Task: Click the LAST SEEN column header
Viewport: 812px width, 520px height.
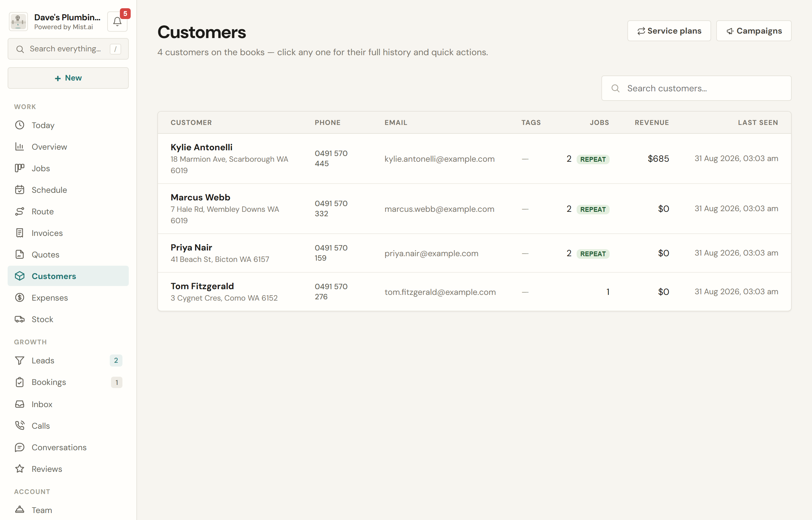Action: 758,123
